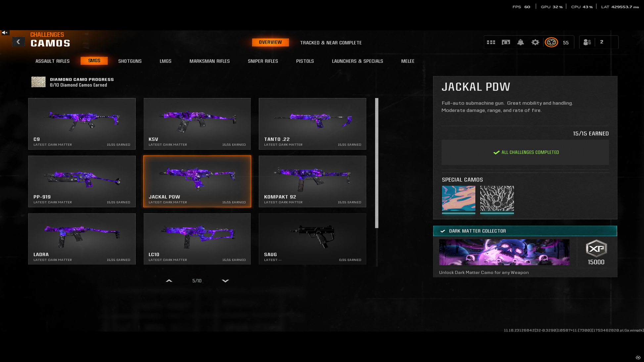Open Launchers & Specials tab

click(x=357, y=61)
